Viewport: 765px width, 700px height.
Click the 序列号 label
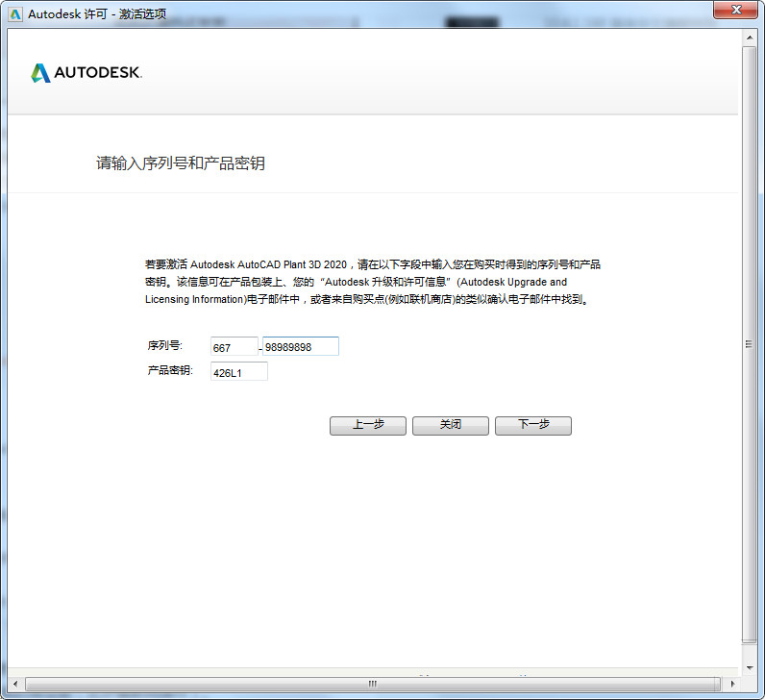pyautogui.click(x=165, y=345)
